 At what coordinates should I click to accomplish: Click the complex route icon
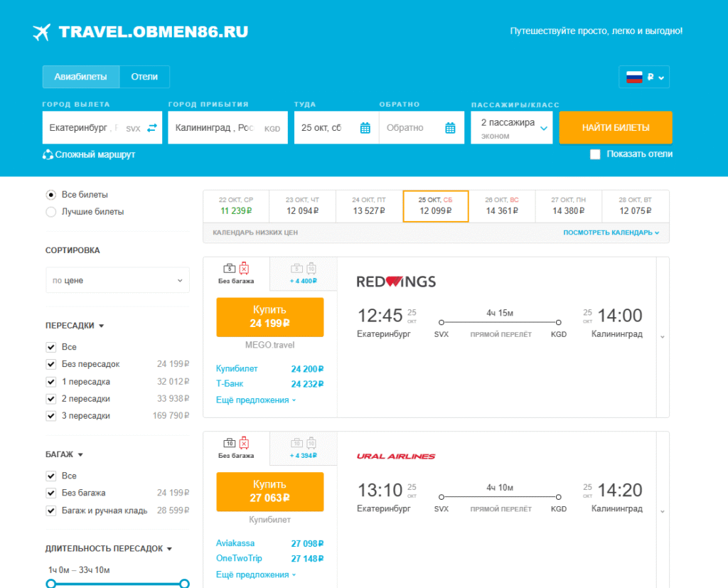[x=48, y=154]
